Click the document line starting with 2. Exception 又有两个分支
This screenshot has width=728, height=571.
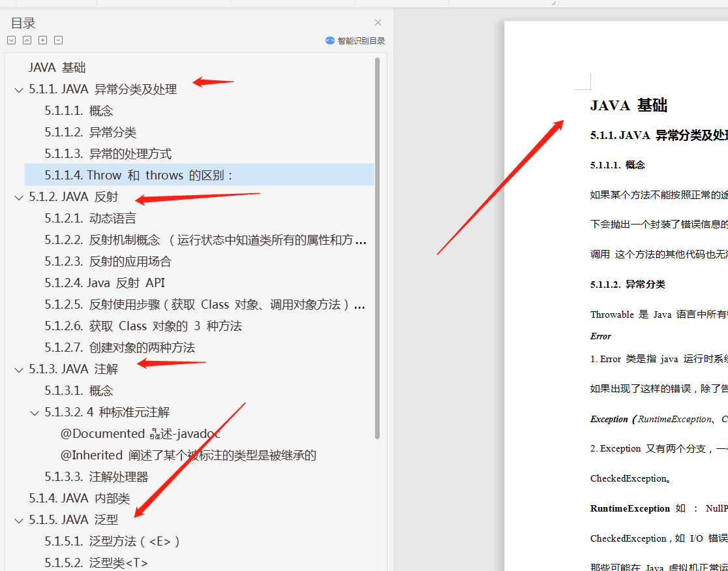tap(659, 449)
